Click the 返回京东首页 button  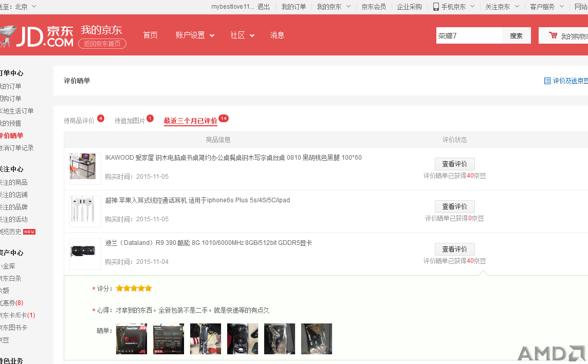102,44
